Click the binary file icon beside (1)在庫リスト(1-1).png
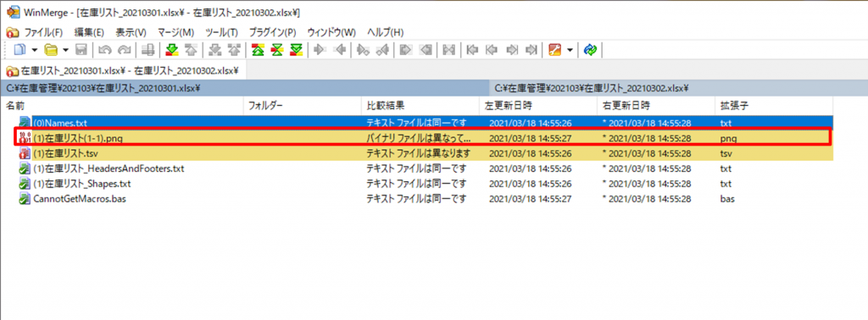Screen dimensions: 868x320 coord(25,138)
